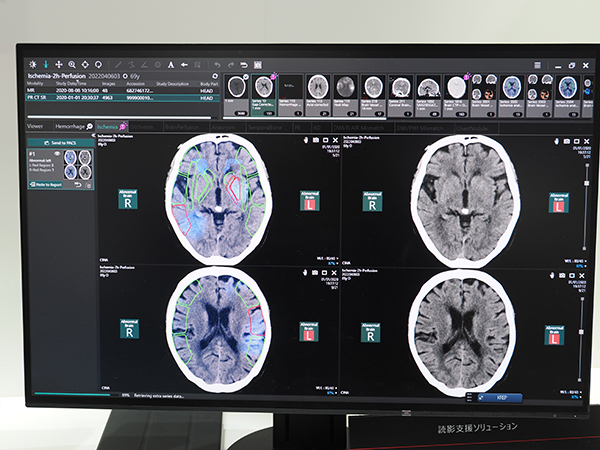The image size is (600, 450).
Task: Open the Heat Map series thumbnail
Action: pos(345,90)
